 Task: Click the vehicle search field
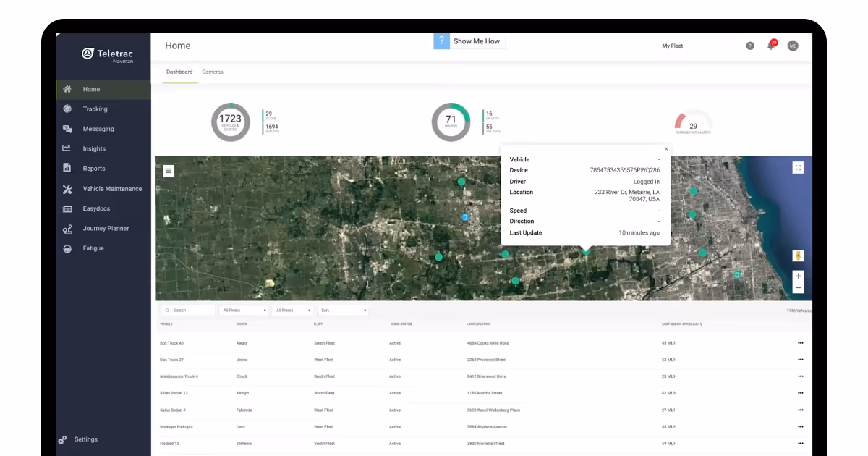[188, 311]
